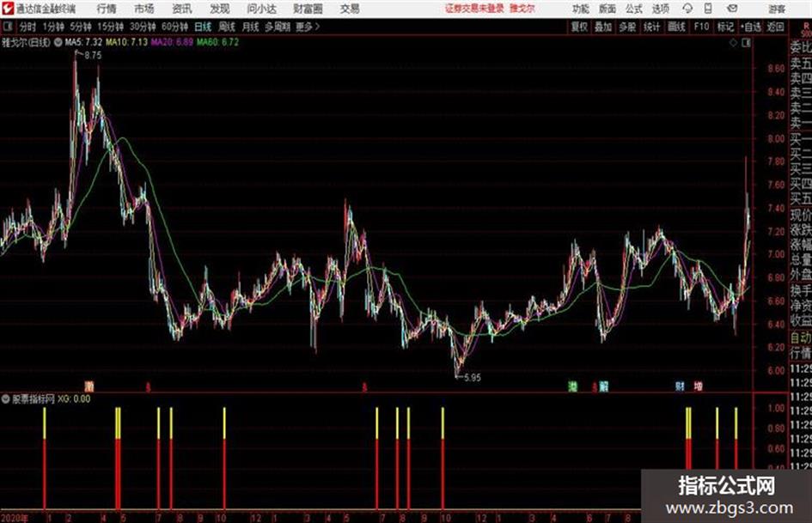Click the green 港 event marker
The image size is (812, 523).
pos(573,386)
